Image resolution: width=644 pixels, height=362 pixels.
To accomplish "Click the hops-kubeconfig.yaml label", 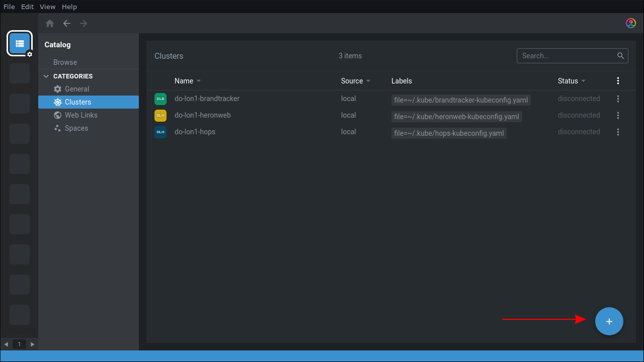I will [x=449, y=133].
